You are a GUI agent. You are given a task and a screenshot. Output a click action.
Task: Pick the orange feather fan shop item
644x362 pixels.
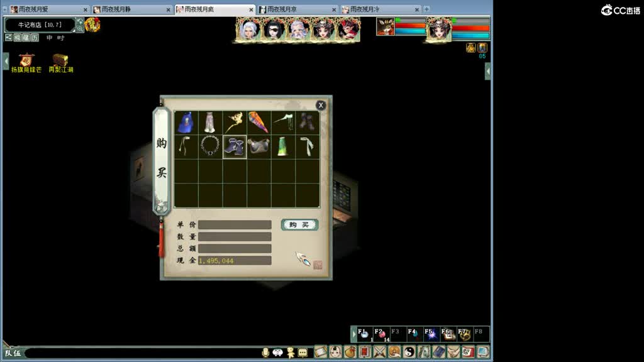point(258,123)
